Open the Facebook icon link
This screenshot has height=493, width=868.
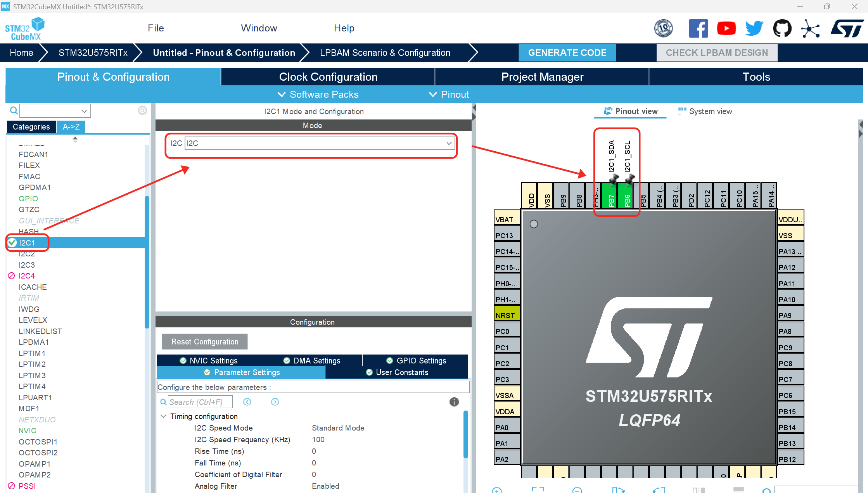pos(698,28)
